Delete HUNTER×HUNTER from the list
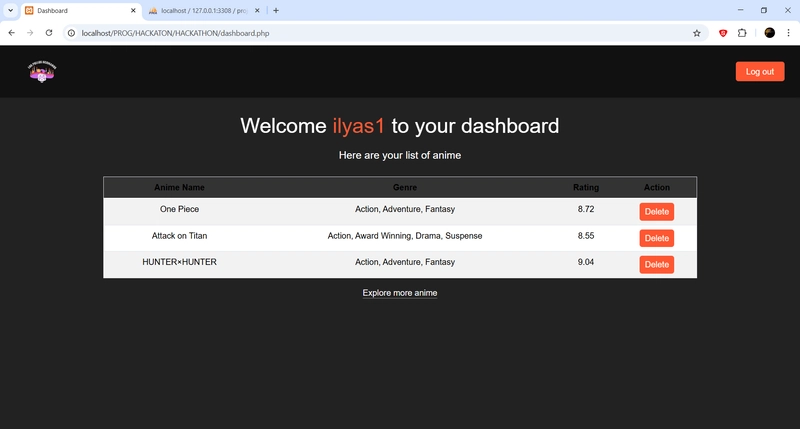 [x=657, y=264]
